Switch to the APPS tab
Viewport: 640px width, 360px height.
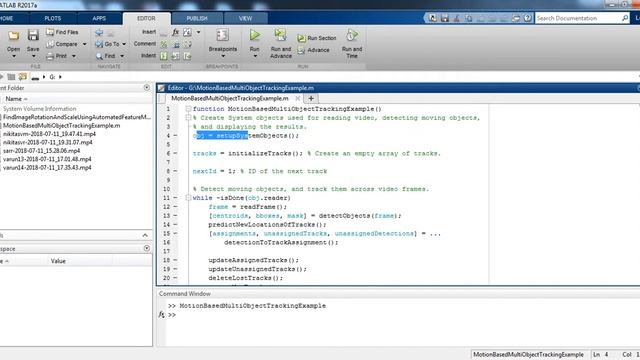pyautogui.click(x=99, y=18)
